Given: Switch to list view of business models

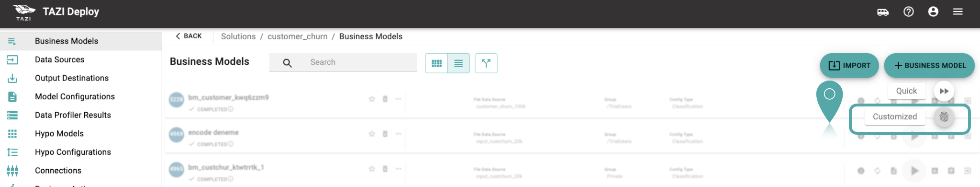Looking at the screenshot, I should tap(458, 63).
